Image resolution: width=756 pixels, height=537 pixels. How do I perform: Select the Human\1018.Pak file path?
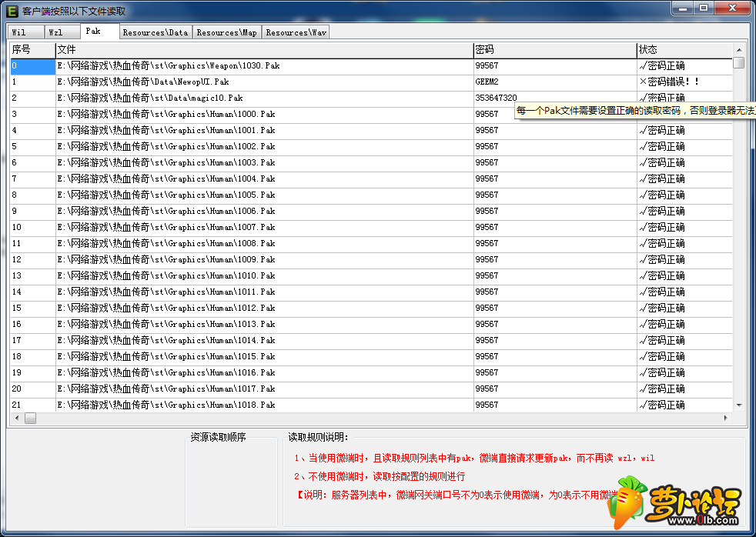(166, 405)
